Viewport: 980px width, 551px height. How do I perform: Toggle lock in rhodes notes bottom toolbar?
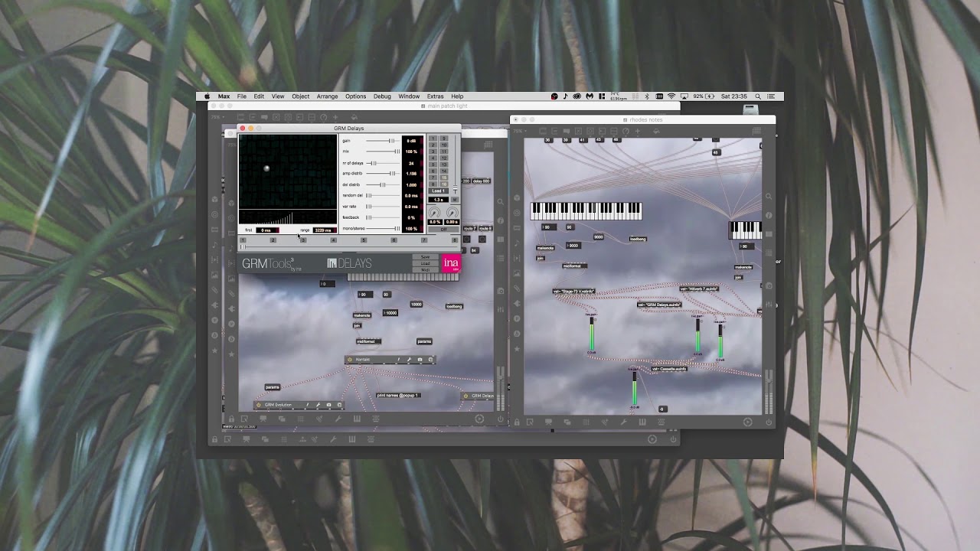pyautogui.click(x=517, y=422)
